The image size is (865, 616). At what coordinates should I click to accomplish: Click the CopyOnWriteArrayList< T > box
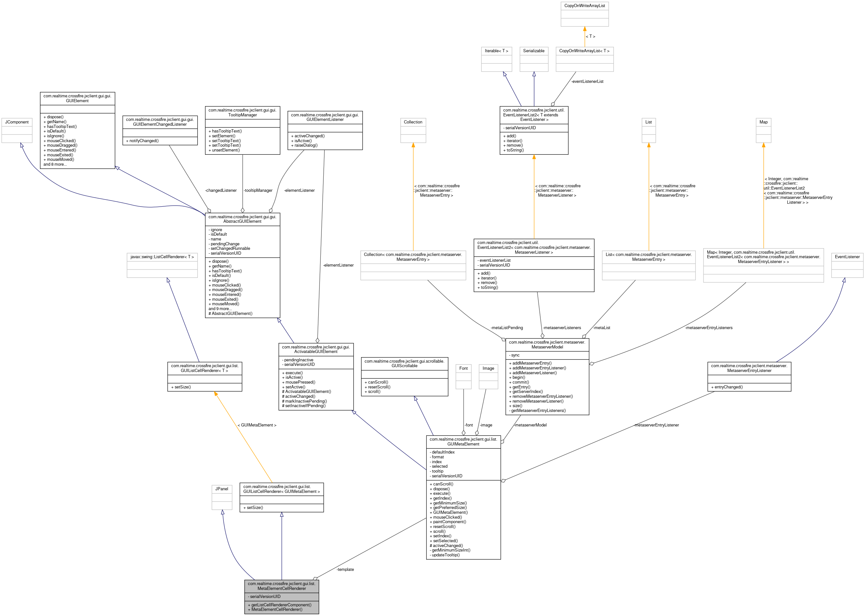pos(584,59)
